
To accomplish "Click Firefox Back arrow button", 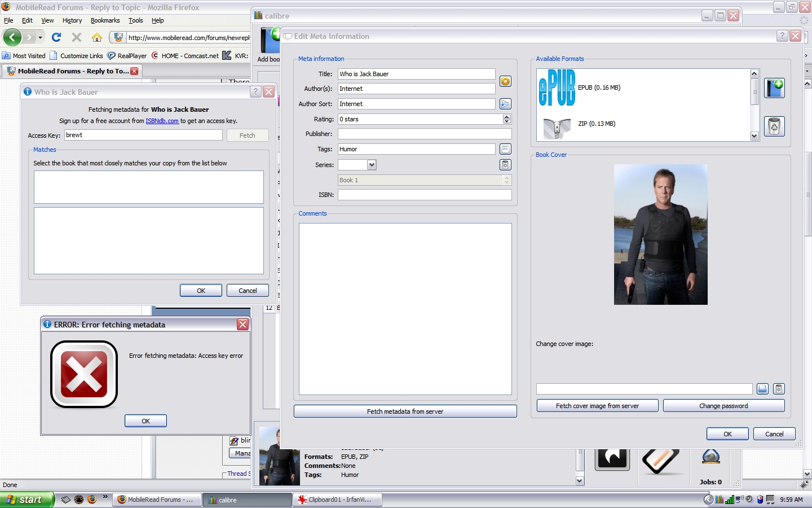I will click(x=12, y=37).
